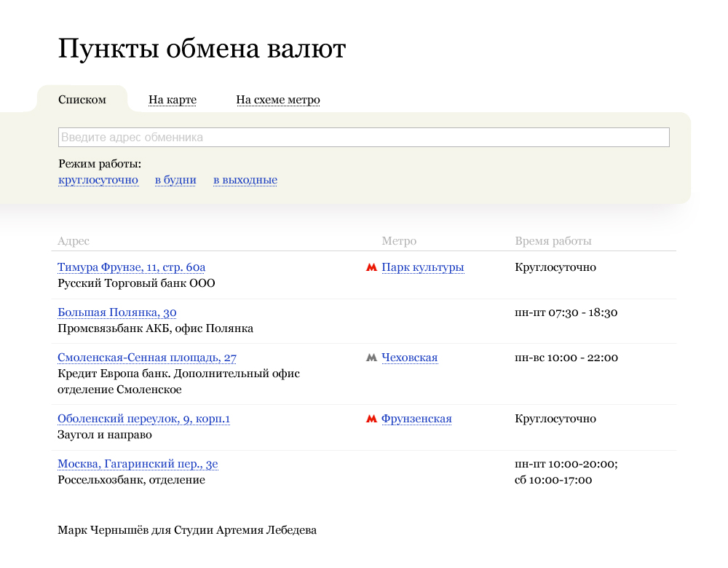The width and height of the screenshot is (728, 568).
Task: Switch to На схеме метро tab
Action: point(278,100)
